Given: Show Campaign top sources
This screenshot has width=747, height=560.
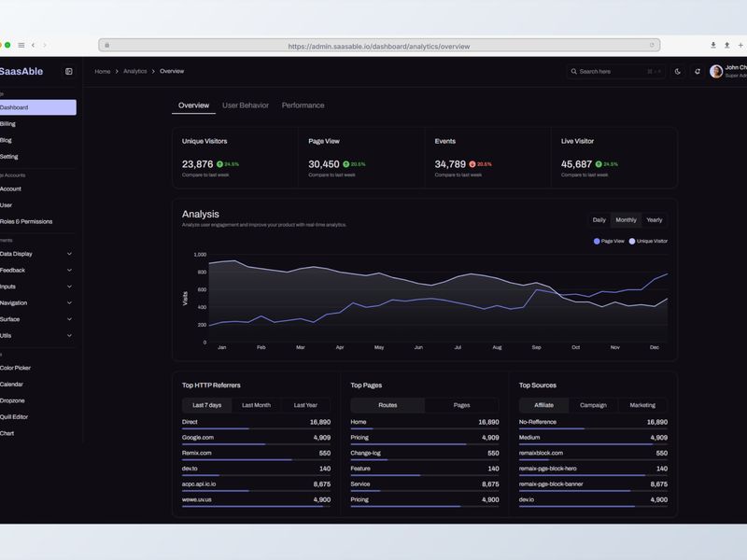Looking at the screenshot, I should point(593,405).
